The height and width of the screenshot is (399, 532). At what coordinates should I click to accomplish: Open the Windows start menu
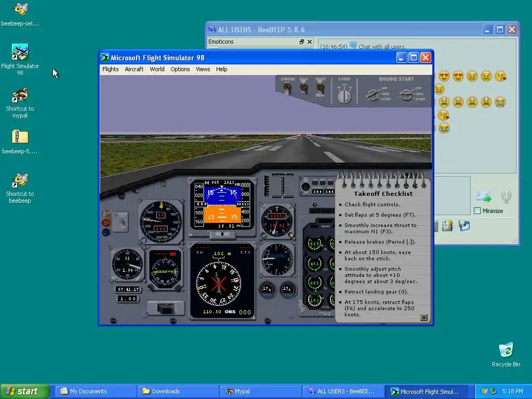click(24, 391)
